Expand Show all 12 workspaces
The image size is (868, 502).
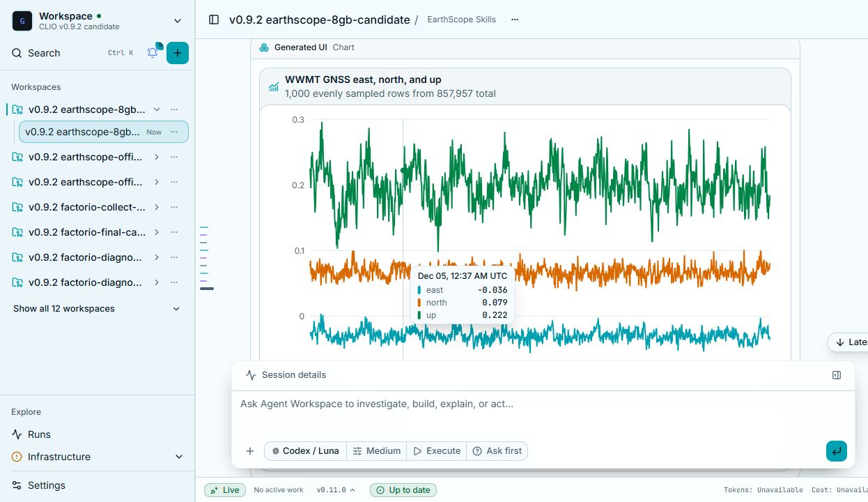click(97, 309)
